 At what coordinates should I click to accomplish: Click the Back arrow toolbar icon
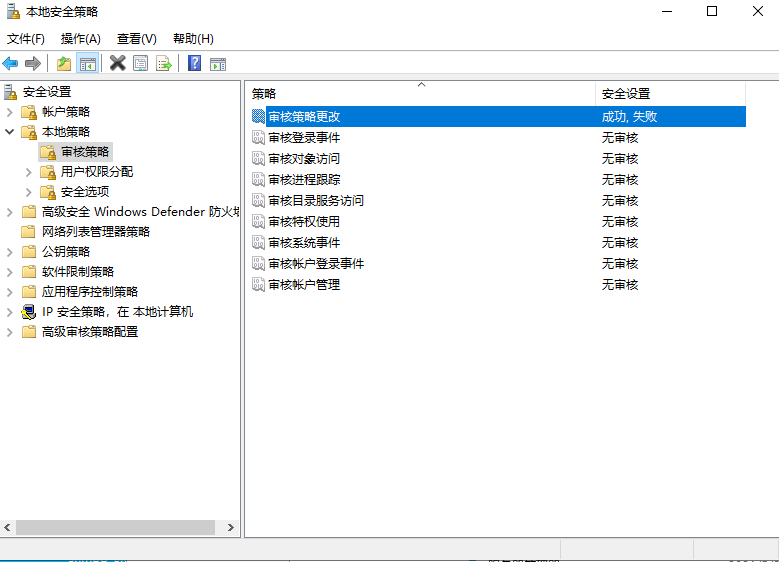[11, 63]
